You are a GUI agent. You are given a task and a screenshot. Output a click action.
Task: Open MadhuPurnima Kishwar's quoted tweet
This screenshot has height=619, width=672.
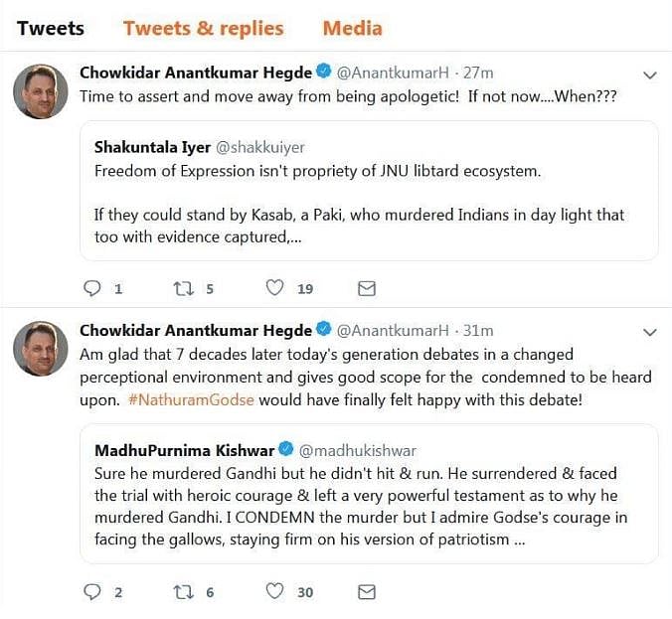click(x=369, y=494)
